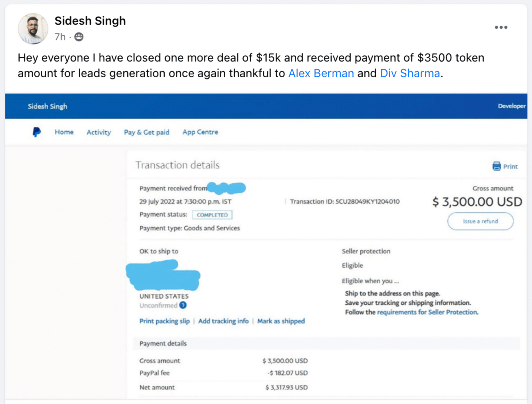This screenshot has width=532, height=404.
Task: Click the Issue a refund button
Action: (480, 221)
